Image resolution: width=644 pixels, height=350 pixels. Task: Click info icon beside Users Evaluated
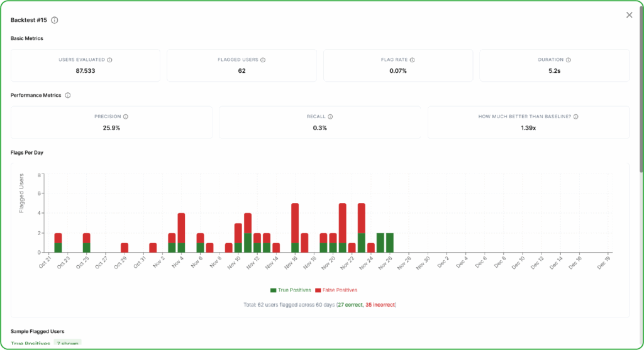point(109,60)
